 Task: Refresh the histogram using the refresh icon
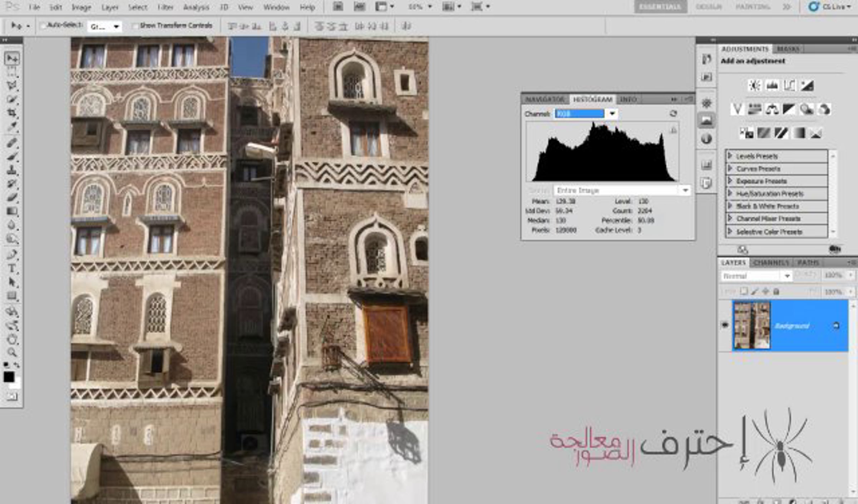pyautogui.click(x=673, y=113)
